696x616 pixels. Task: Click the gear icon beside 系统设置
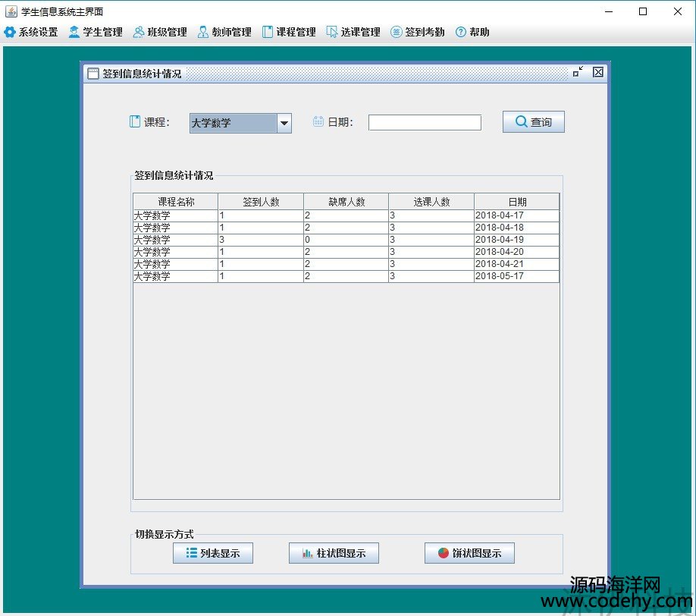click(10, 32)
